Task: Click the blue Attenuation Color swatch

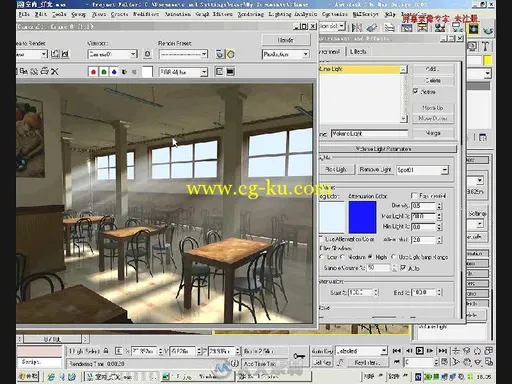Action: tap(362, 217)
